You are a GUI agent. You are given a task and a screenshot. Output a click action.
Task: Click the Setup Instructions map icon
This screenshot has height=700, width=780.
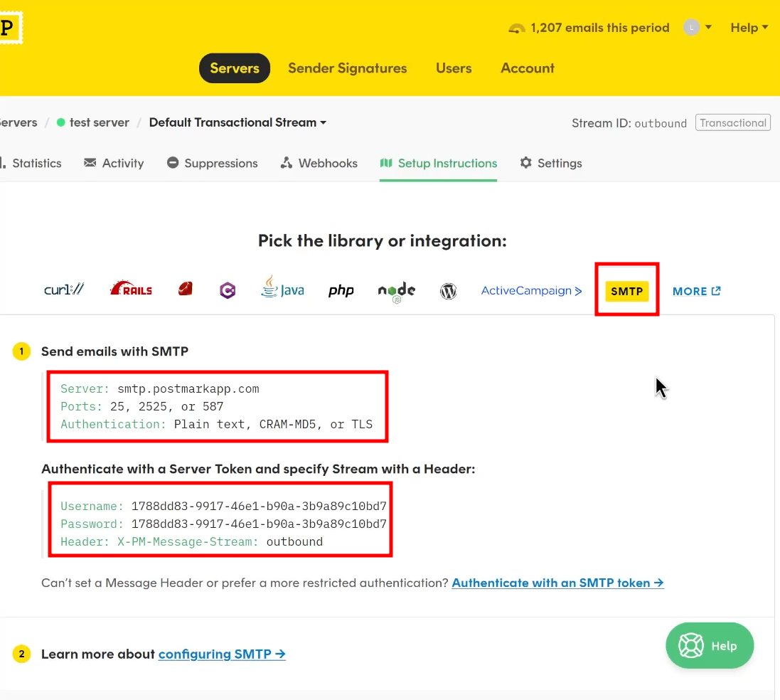pos(386,163)
